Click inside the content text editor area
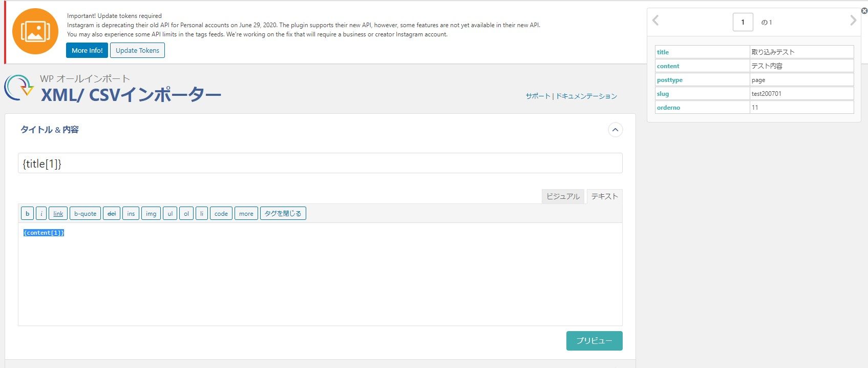This screenshot has width=868, height=368. pos(320,274)
